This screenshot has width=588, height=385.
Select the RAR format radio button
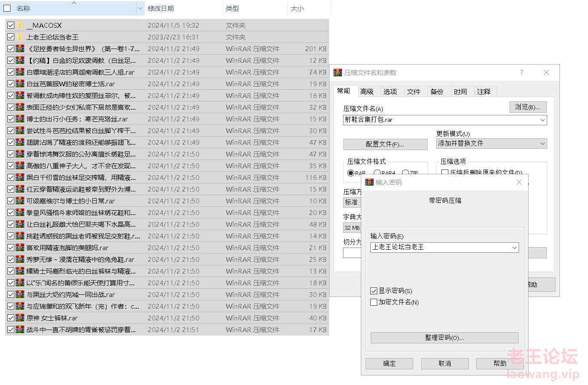[x=351, y=173]
